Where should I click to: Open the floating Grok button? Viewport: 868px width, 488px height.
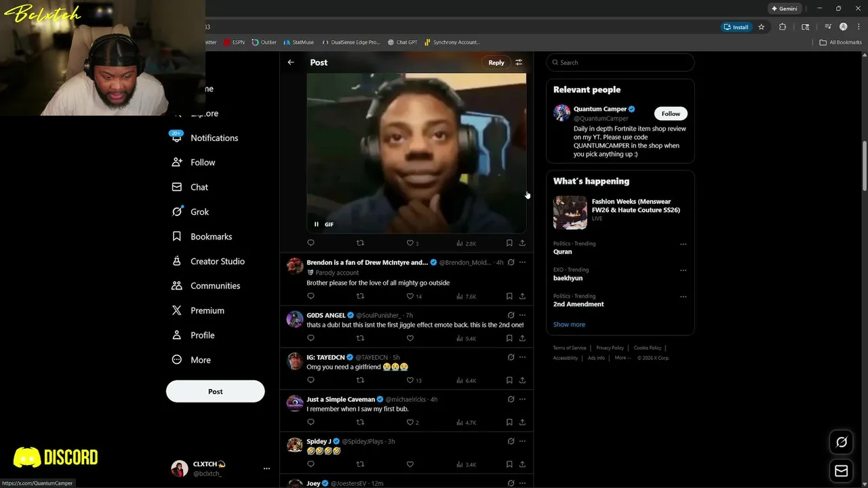[842, 442]
